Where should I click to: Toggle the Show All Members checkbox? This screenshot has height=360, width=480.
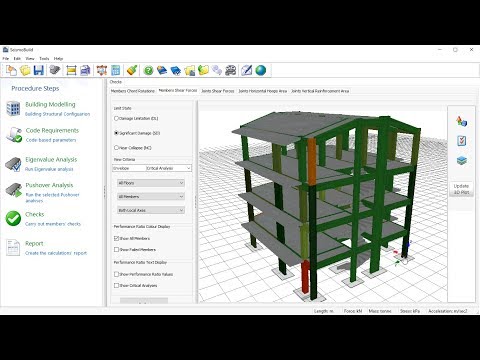116,238
